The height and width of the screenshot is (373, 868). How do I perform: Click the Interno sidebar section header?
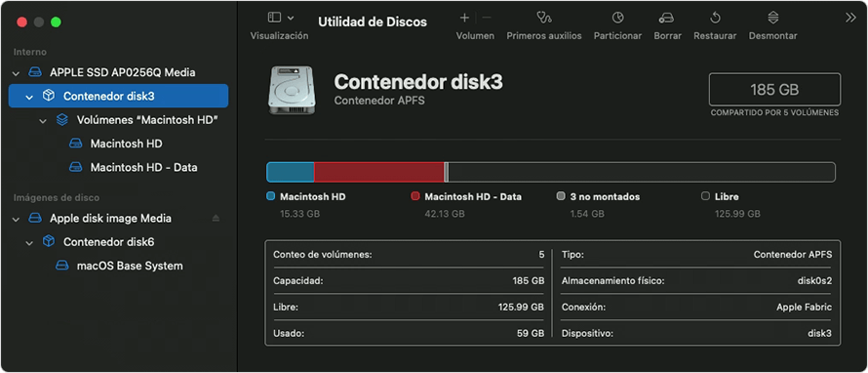pyautogui.click(x=30, y=52)
